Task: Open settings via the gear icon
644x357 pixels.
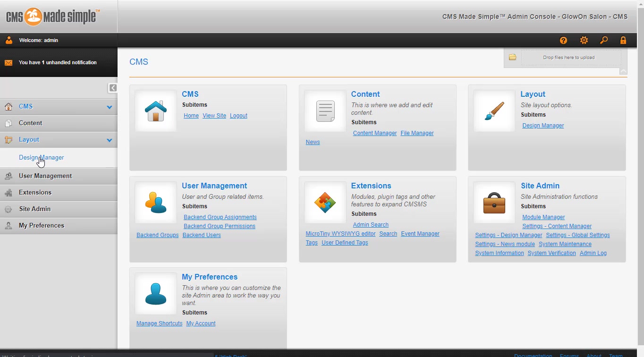Action: click(584, 41)
